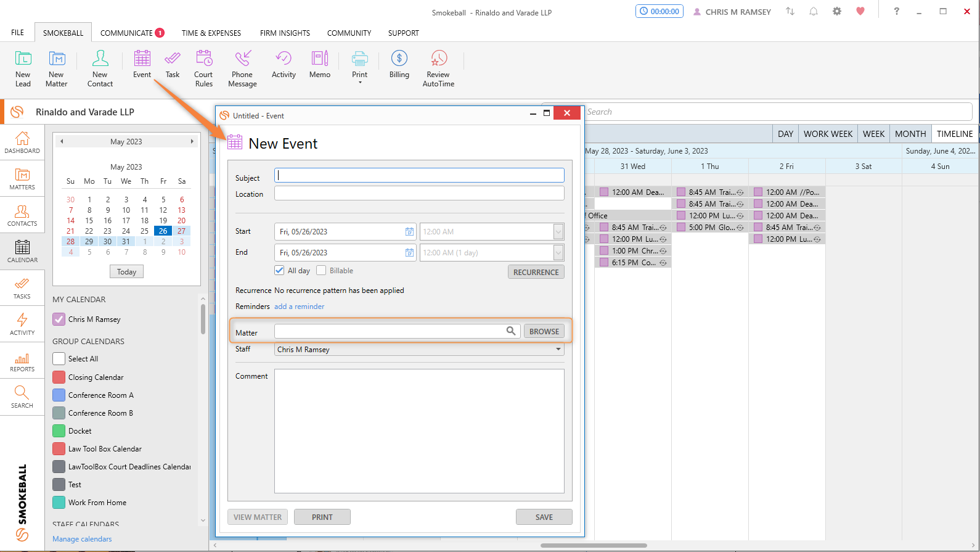
Task: Click the New Lead ribbon icon
Action: 23,68
